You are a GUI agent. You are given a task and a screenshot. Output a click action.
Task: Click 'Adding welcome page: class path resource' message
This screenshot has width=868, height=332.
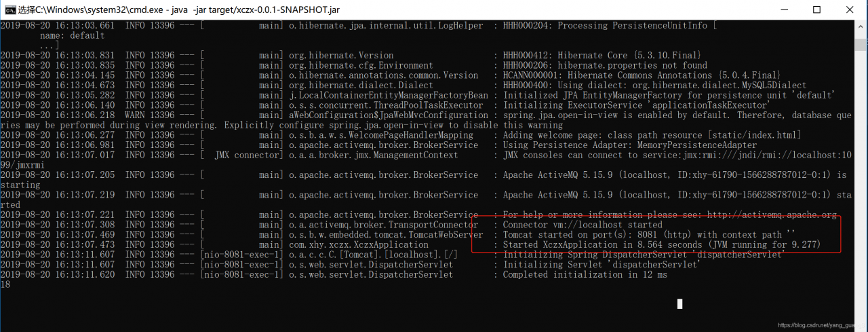[603, 135]
